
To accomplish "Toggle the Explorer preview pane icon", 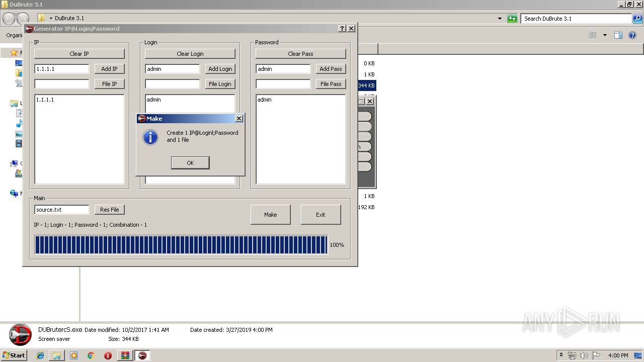I will pos(618,35).
